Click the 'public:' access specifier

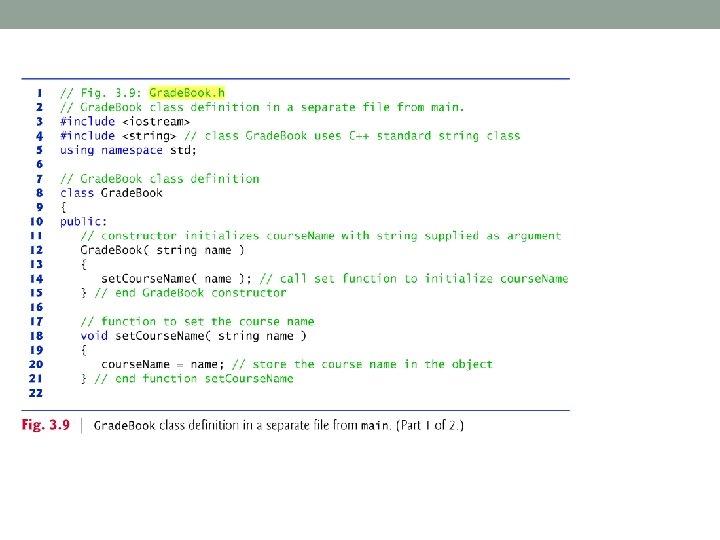click(83, 222)
